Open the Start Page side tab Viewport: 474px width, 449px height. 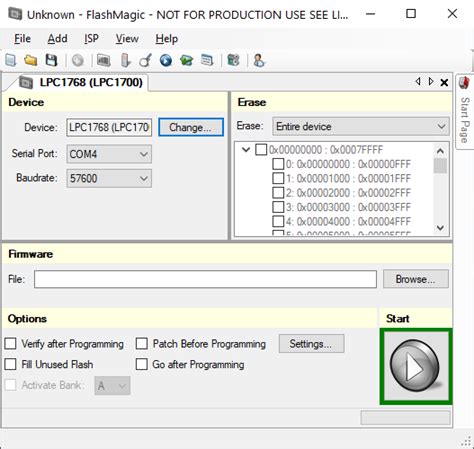[465, 112]
